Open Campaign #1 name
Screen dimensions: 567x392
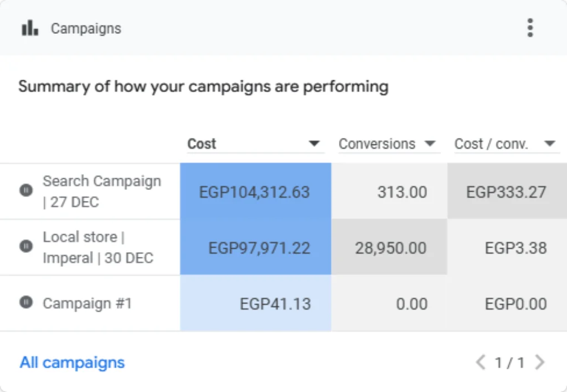[x=87, y=303]
